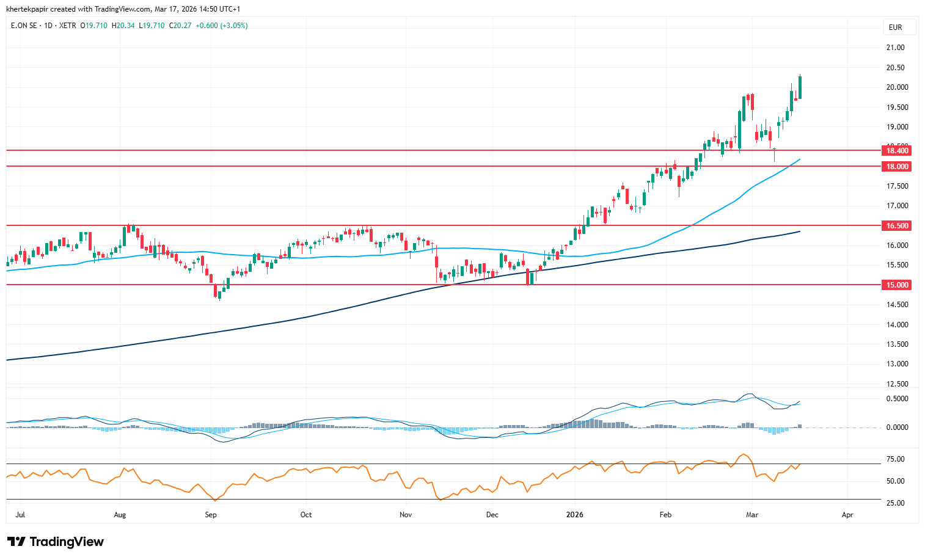
Task: Click the 2026 label on time axis
Action: coord(574,515)
